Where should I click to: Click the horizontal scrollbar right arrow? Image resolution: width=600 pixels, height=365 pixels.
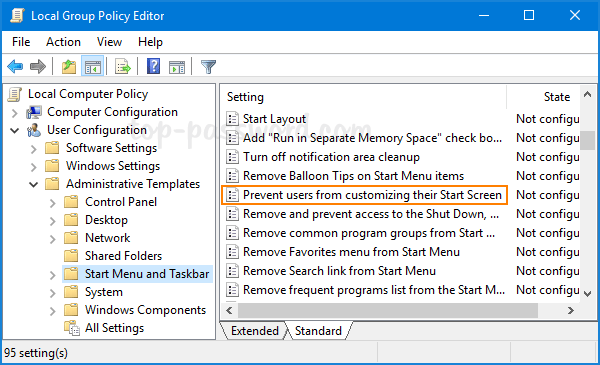click(571, 310)
